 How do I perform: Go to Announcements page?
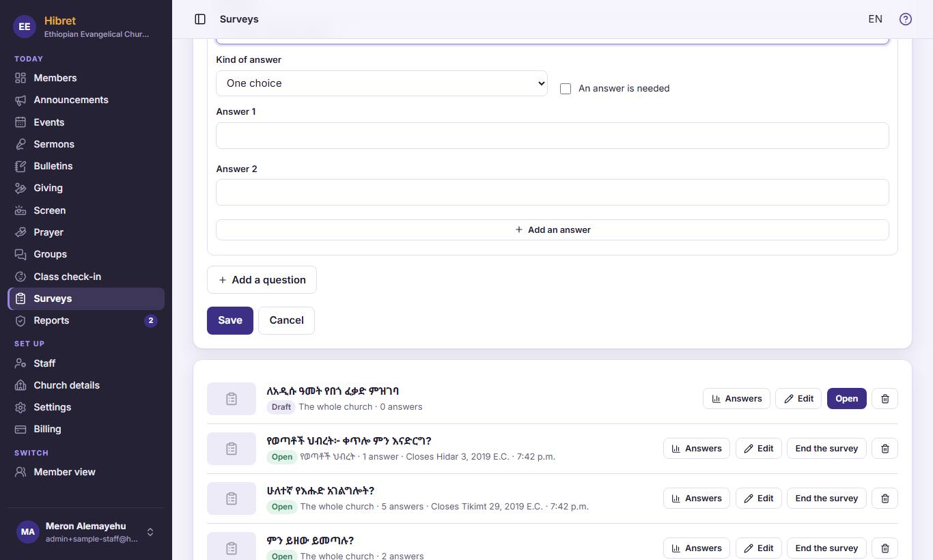(86, 100)
